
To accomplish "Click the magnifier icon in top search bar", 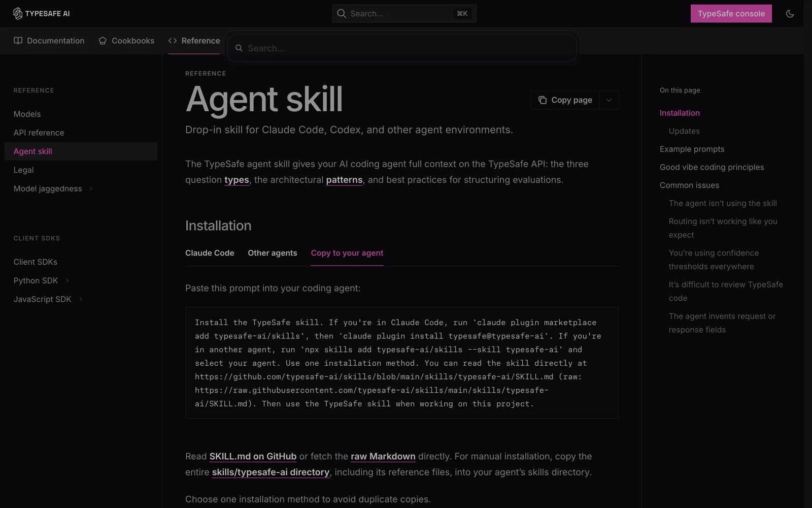I will click(x=342, y=14).
